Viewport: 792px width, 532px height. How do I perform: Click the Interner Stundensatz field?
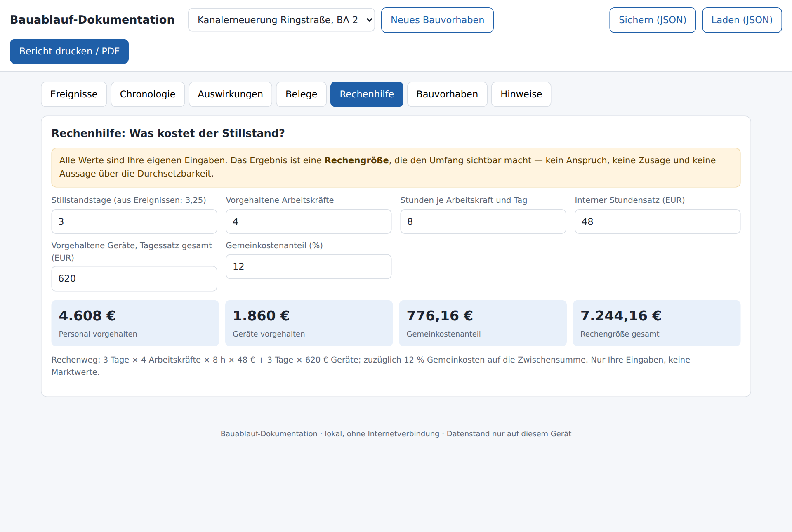click(658, 221)
